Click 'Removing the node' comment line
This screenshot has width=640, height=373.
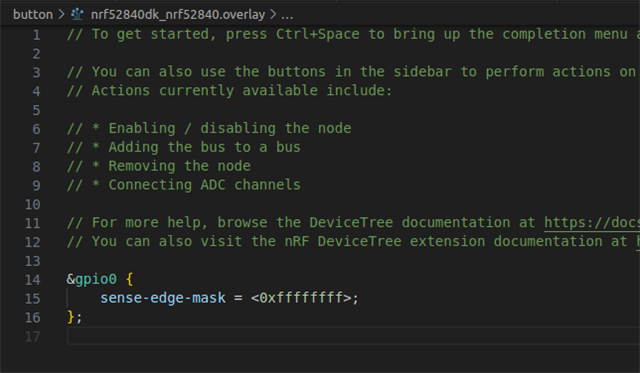tap(159, 166)
